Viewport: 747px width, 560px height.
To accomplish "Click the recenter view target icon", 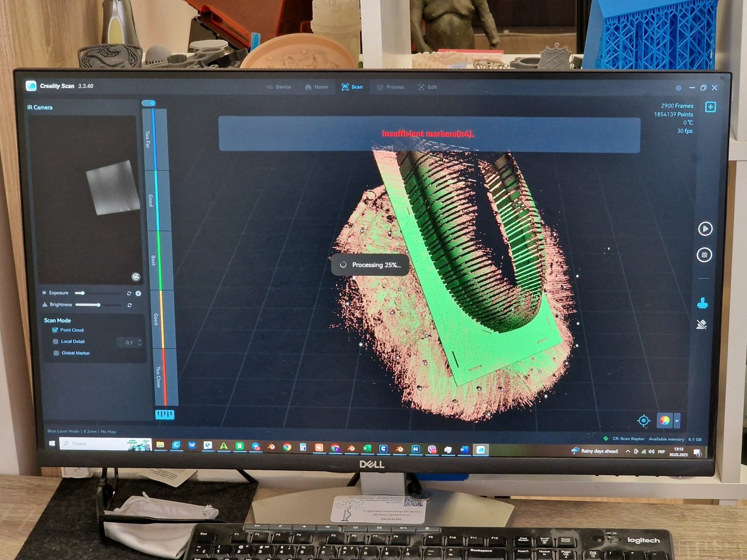I will point(643,421).
